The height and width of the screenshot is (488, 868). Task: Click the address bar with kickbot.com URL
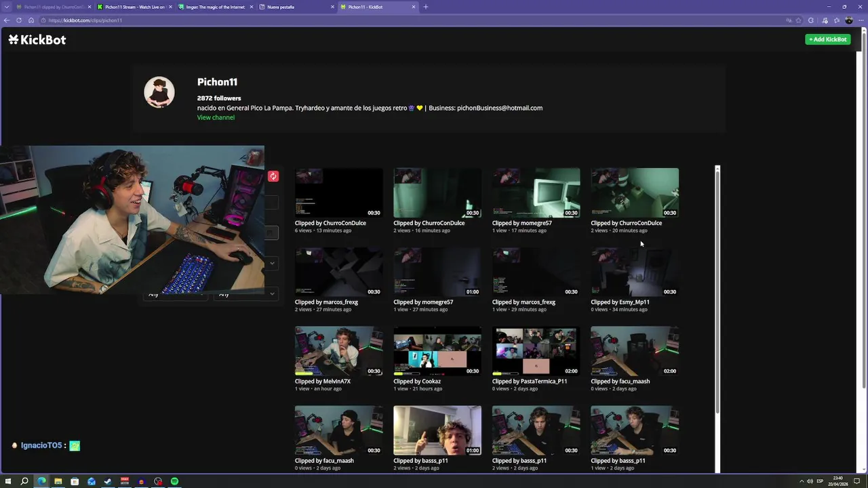tap(407, 20)
